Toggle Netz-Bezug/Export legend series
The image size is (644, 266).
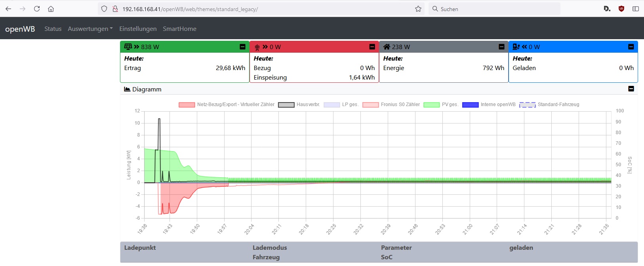(227, 104)
